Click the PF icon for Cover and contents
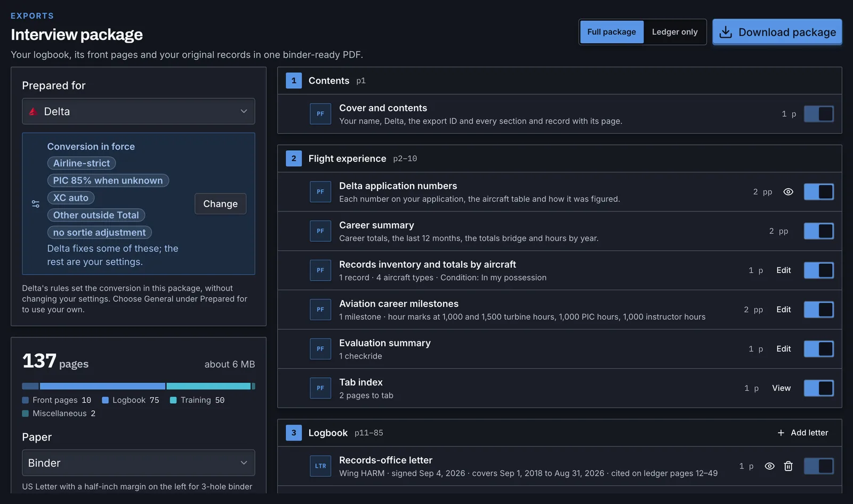This screenshot has height=504, width=853. [x=320, y=114]
